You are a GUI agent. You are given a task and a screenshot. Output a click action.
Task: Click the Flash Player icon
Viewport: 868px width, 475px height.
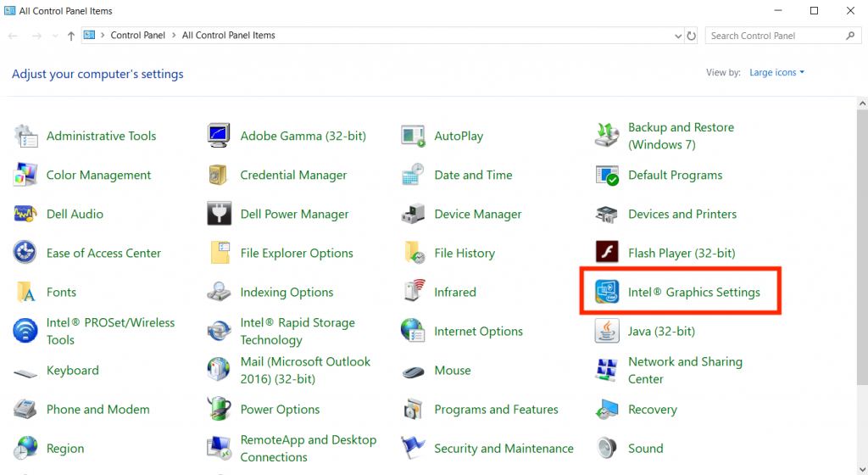[607, 253]
